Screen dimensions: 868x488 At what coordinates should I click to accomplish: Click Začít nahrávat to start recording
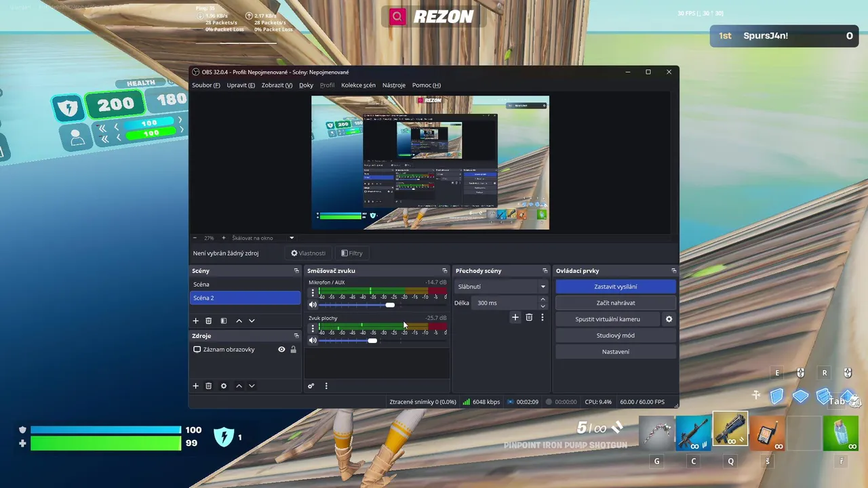coord(616,303)
